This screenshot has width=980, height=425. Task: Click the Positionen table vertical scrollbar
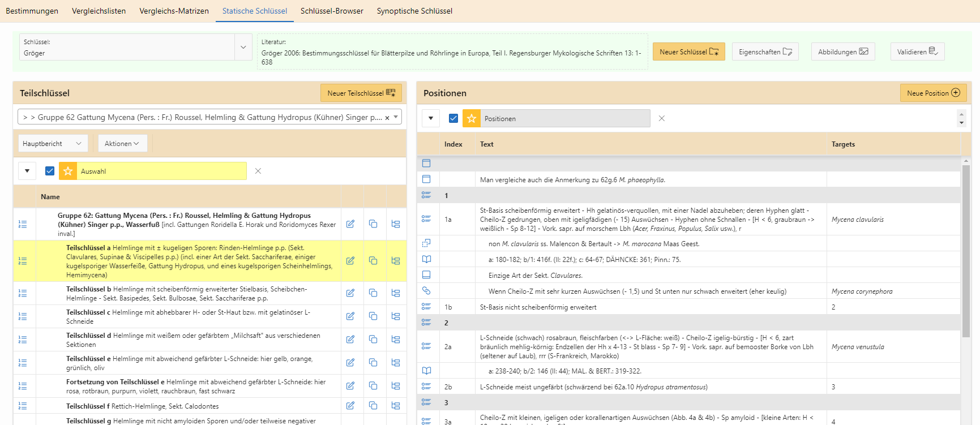tap(966, 249)
